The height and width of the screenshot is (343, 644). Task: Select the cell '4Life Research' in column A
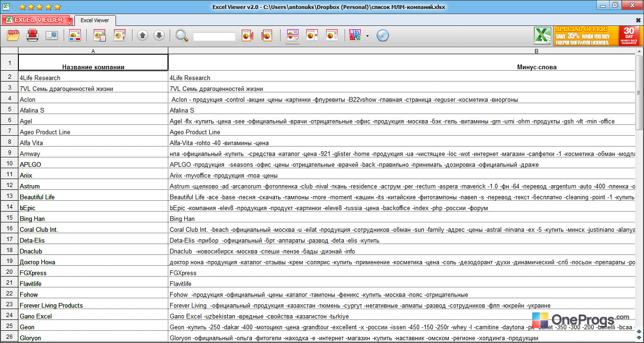pos(93,77)
